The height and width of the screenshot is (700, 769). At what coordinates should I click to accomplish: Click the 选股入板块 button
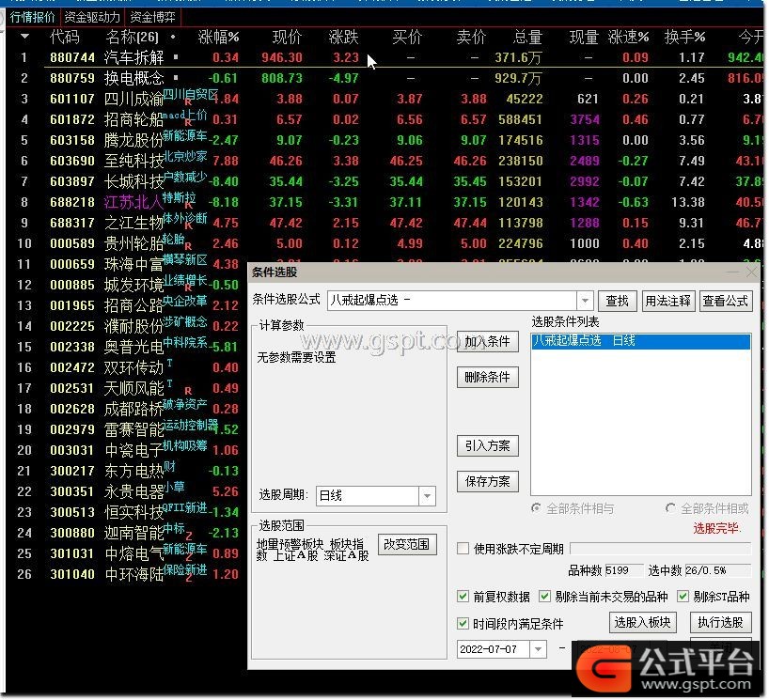pos(642,622)
